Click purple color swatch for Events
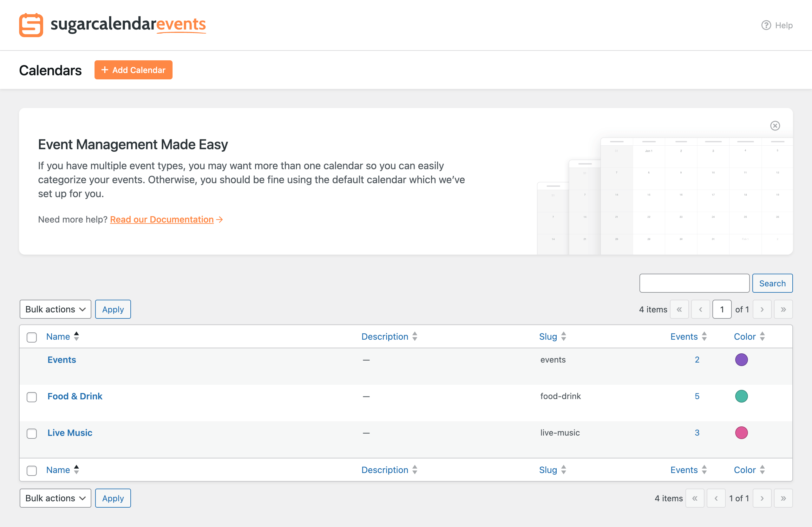The width and height of the screenshot is (812, 527). tap(741, 360)
